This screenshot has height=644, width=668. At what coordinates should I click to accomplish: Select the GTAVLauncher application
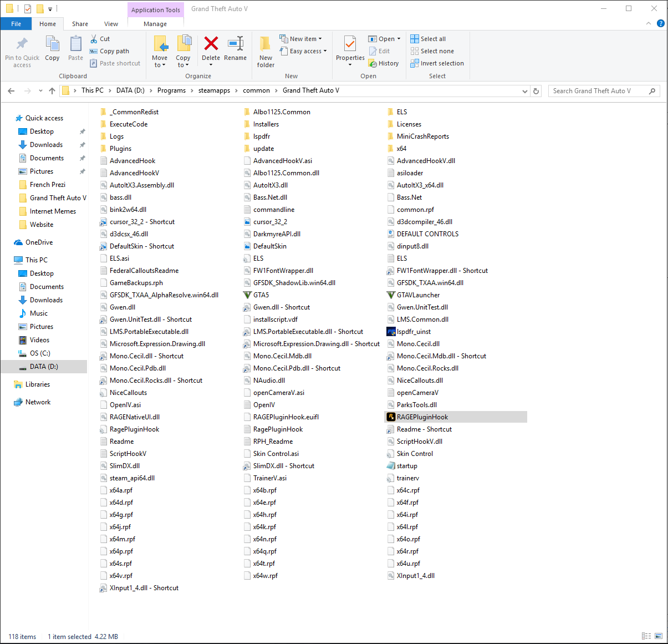413,295
